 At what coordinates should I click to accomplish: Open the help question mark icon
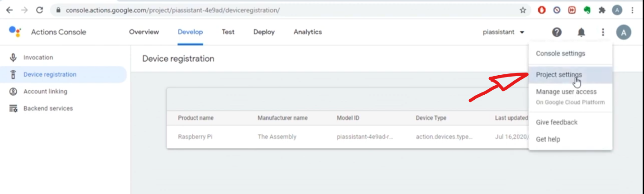coord(557,32)
